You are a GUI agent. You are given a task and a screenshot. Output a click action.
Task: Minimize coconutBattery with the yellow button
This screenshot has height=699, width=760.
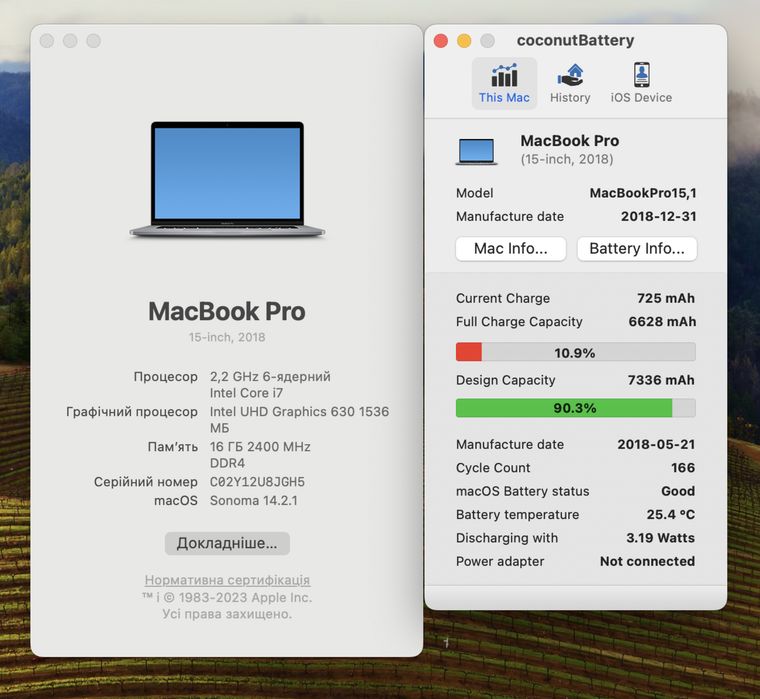click(464, 41)
